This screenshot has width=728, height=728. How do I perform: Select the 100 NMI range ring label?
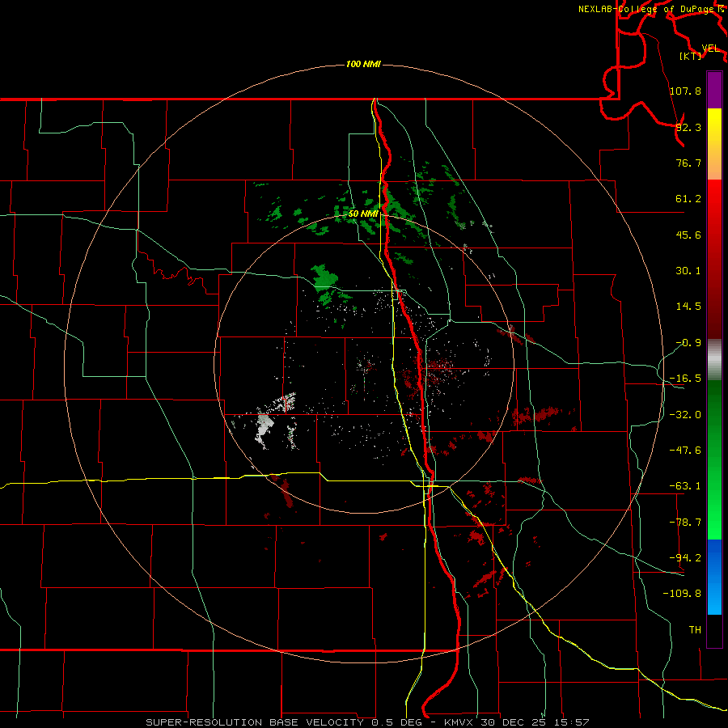click(x=363, y=64)
